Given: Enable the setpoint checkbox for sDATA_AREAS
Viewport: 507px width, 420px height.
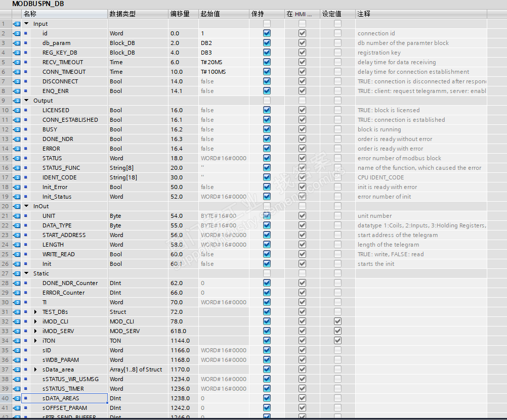Looking at the screenshot, I should 337,398.
